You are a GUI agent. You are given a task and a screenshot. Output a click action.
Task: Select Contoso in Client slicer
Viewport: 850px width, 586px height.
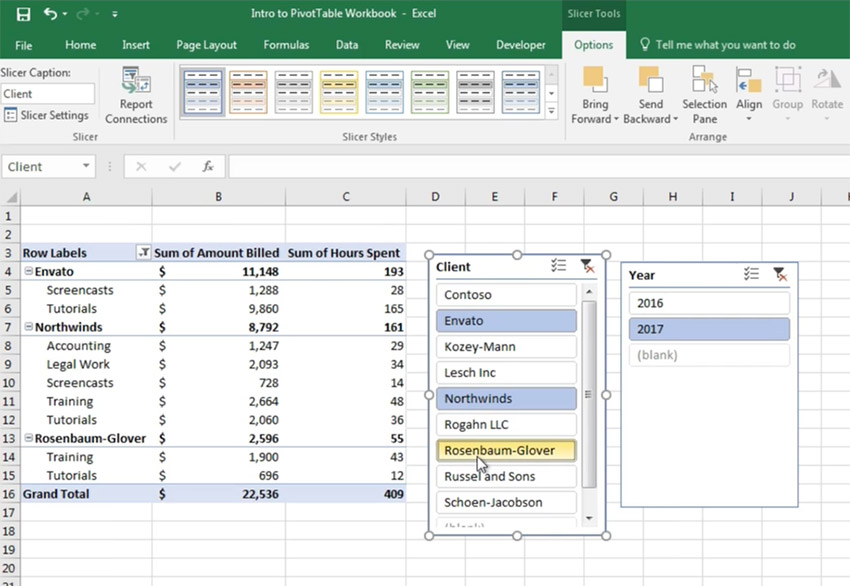(x=506, y=295)
